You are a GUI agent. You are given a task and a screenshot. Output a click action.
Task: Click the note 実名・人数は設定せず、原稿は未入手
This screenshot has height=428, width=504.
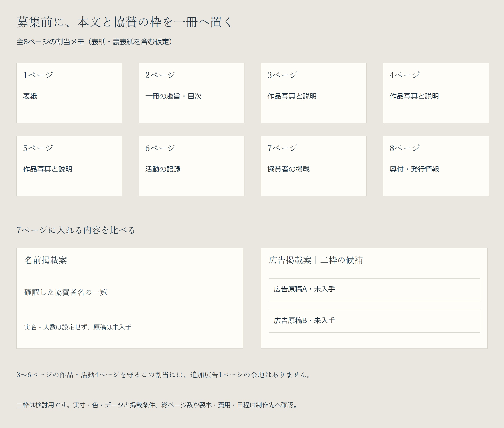click(78, 327)
